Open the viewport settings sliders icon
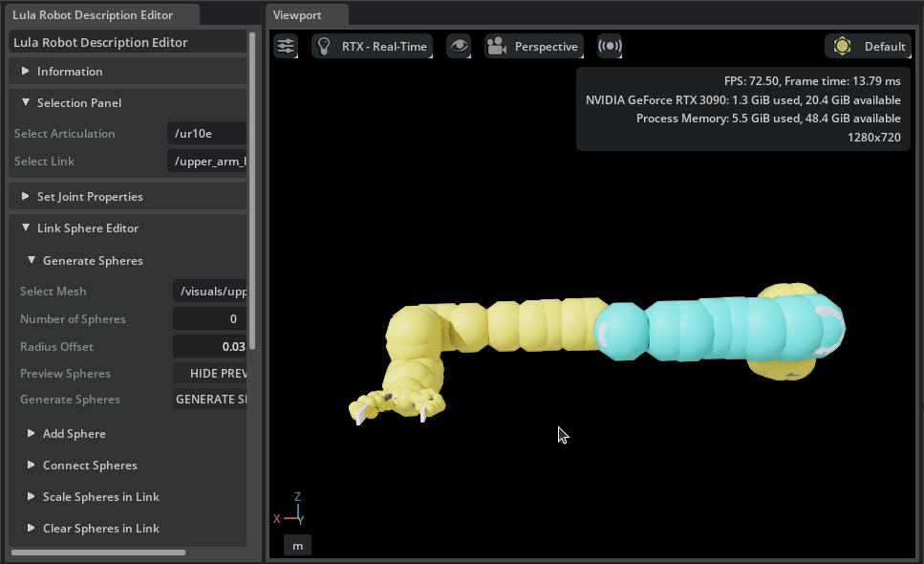The width and height of the screenshot is (924, 564). [286, 46]
